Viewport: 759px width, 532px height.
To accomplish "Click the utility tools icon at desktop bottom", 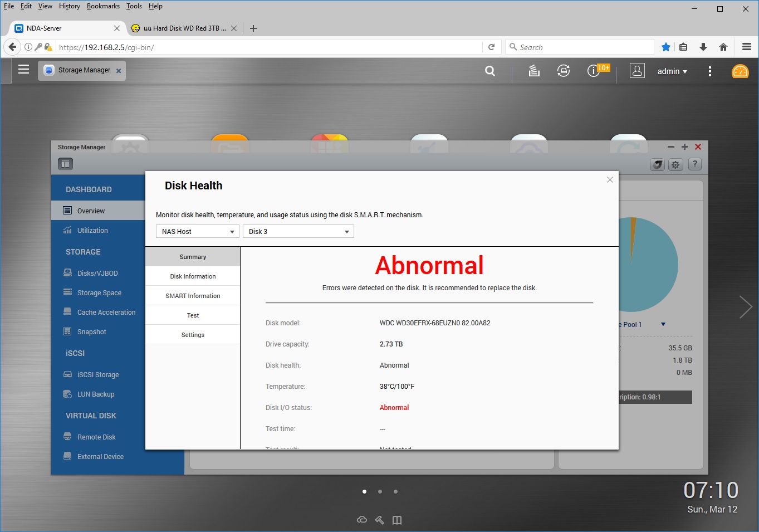I will (379, 520).
